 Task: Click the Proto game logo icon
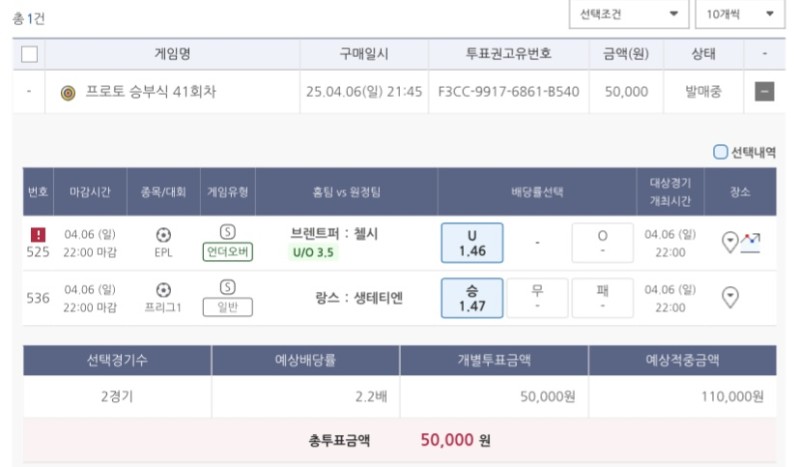68,92
